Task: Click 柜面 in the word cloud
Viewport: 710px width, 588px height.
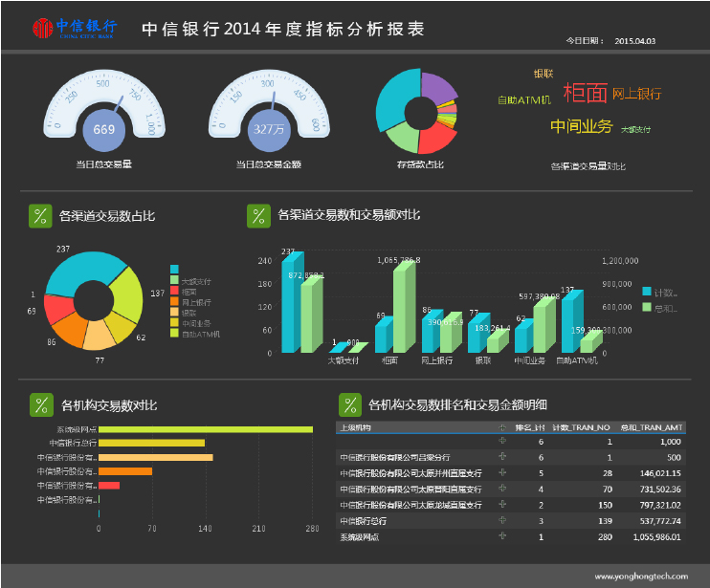Action: point(585,93)
